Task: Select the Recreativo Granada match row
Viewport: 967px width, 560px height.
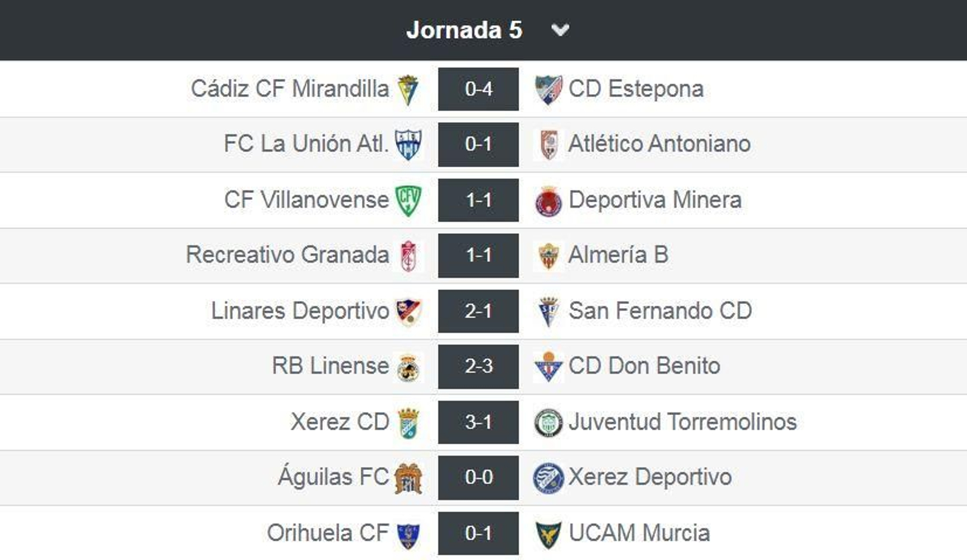Action: click(477, 255)
